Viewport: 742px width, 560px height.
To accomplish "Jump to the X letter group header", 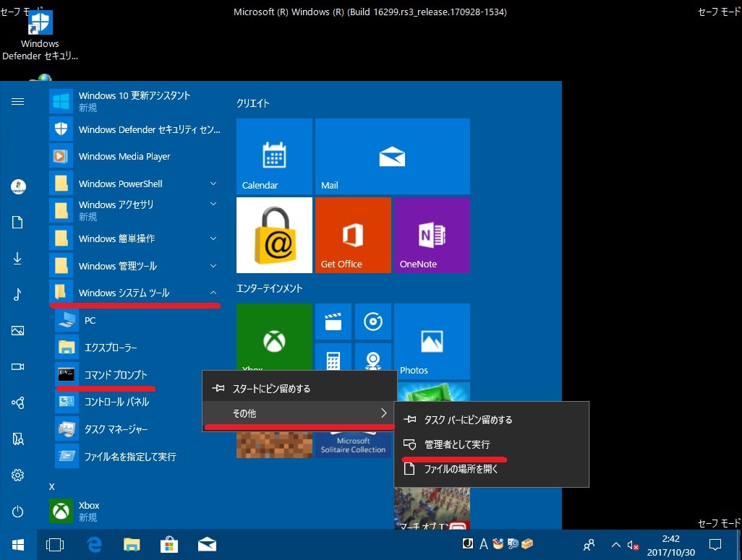I will pos(51,486).
